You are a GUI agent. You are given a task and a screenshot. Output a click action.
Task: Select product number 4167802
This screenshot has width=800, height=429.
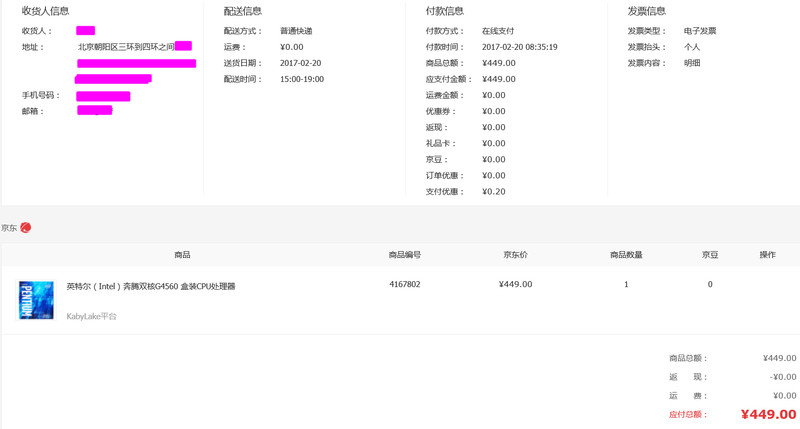pyautogui.click(x=405, y=284)
